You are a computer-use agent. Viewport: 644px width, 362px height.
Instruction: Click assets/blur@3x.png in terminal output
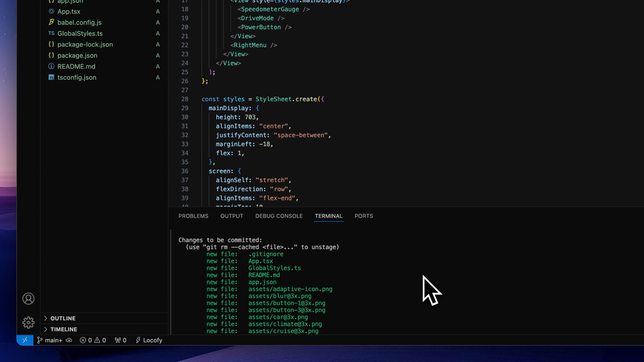click(x=280, y=296)
